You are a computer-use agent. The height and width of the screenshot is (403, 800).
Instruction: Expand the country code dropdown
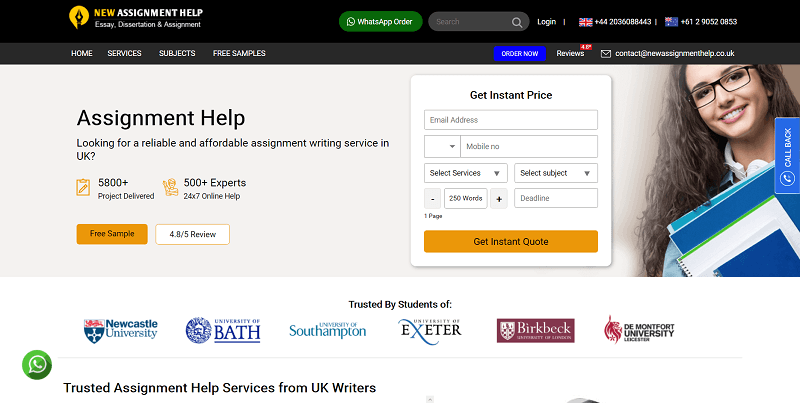pos(441,147)
